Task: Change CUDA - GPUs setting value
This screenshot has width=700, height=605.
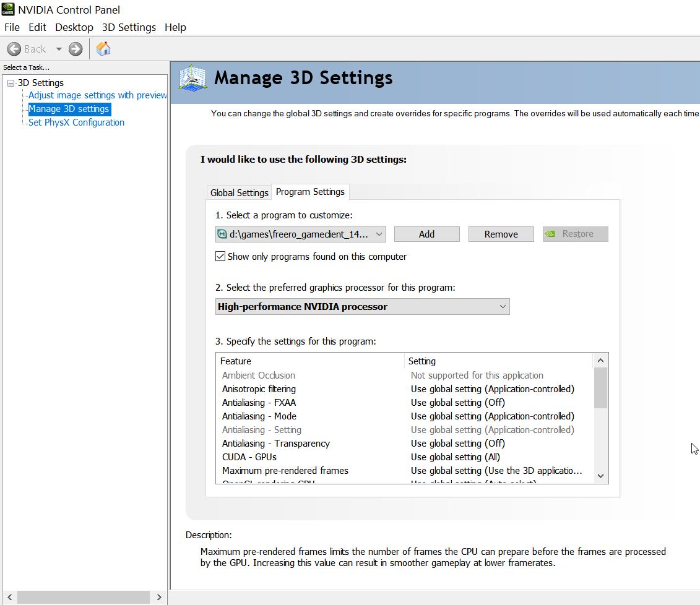Action: coord(456,457)
